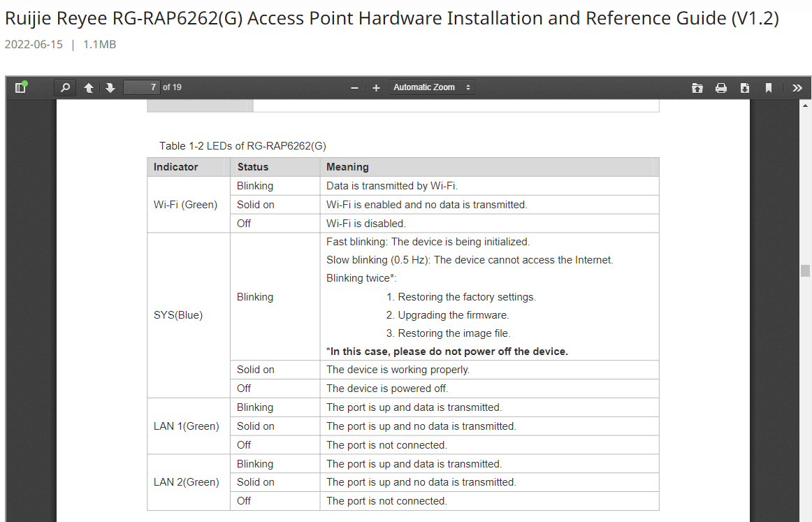The width and height of the screenshot is (812, 522).
Task: Go to the next page
Action: pos(110,88)
